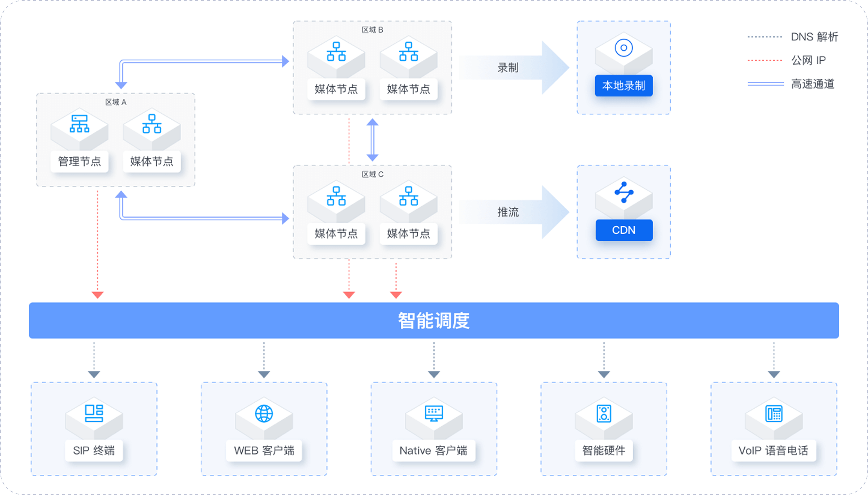Click the 智能调度 blue bar

tap(434, 320)
